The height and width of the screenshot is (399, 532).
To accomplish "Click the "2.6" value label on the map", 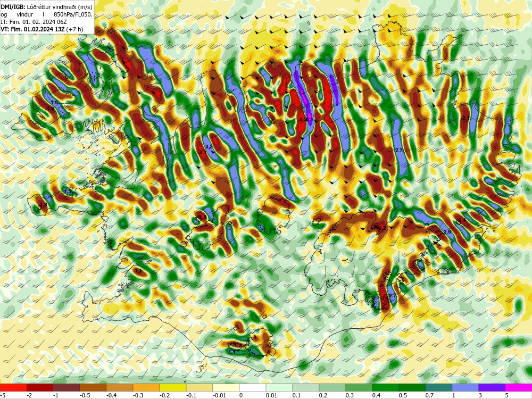I will 447,232.
